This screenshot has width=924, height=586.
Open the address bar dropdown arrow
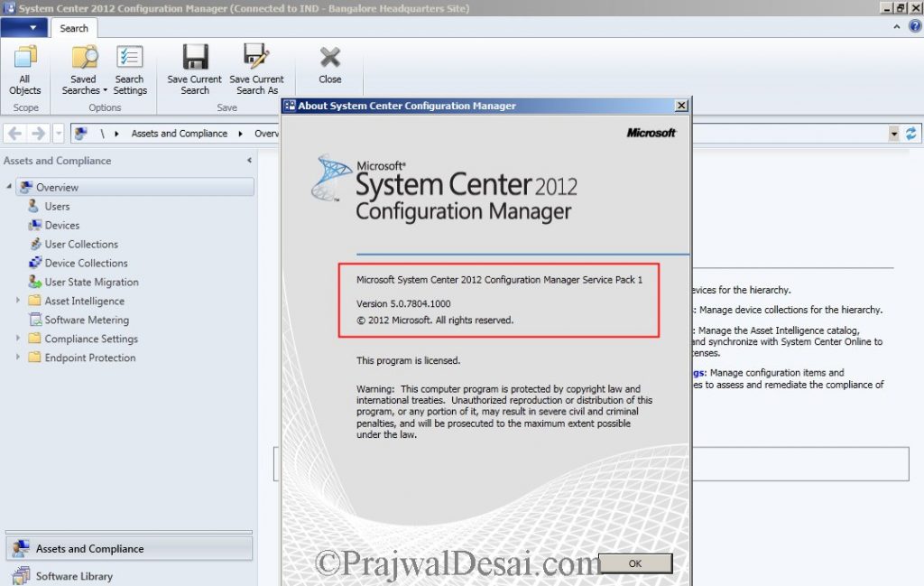894,134
